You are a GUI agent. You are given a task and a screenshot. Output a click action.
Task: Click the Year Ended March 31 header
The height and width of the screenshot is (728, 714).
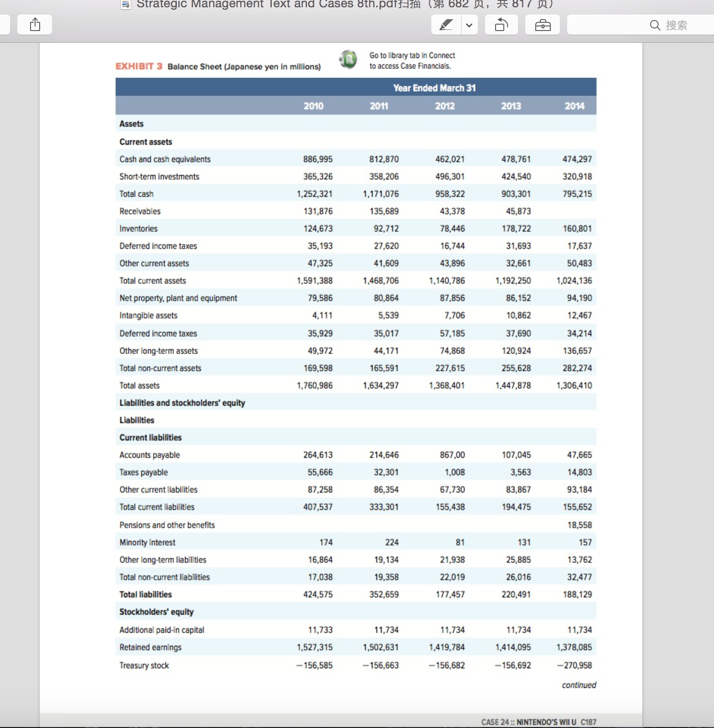[435, 88]
